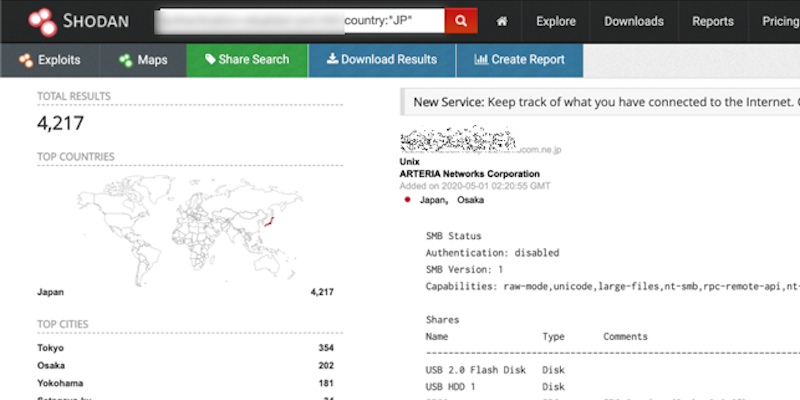Click the Japan link in result location

click(x=433, y=200)
